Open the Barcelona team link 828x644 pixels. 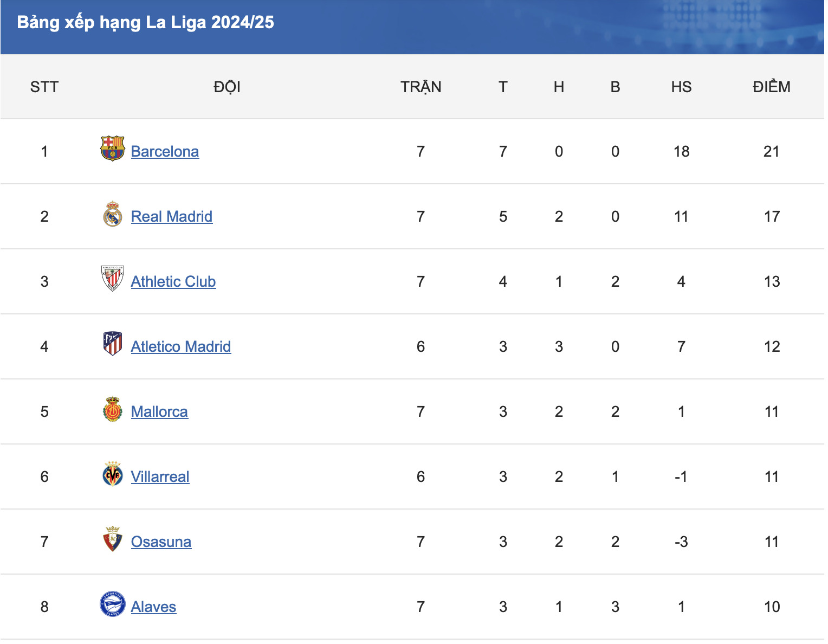click(x=165, y=152)
